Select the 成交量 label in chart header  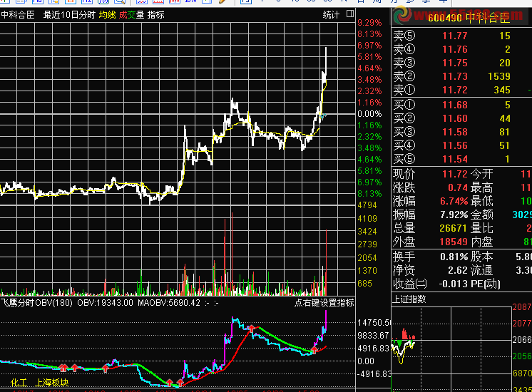[131, 15]
